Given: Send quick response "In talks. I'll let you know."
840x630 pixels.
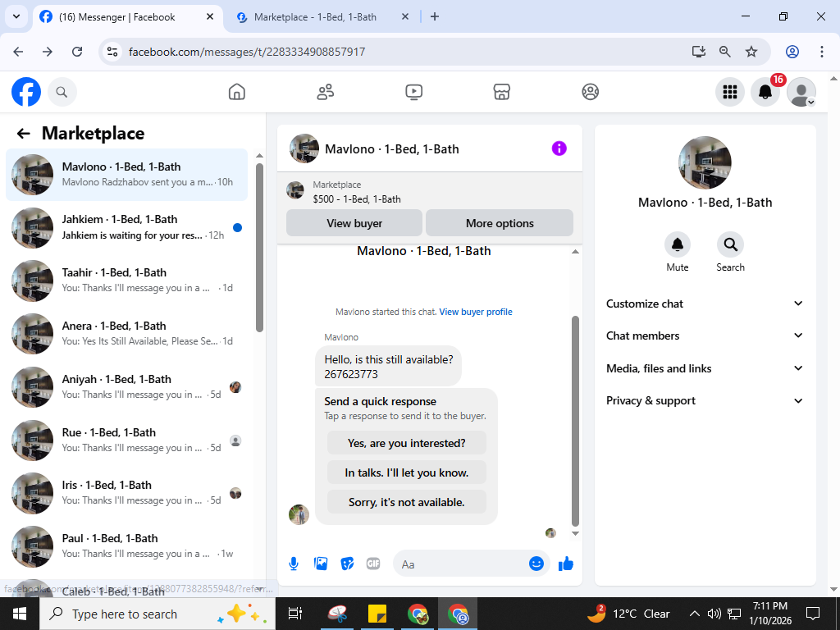Looking at the screenshot, I should 407,472.
